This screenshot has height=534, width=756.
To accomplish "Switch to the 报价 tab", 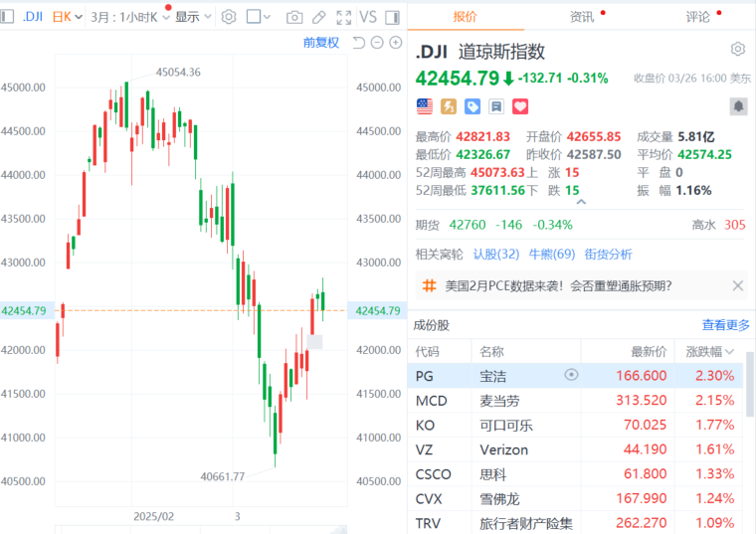I will click(465, 17).
